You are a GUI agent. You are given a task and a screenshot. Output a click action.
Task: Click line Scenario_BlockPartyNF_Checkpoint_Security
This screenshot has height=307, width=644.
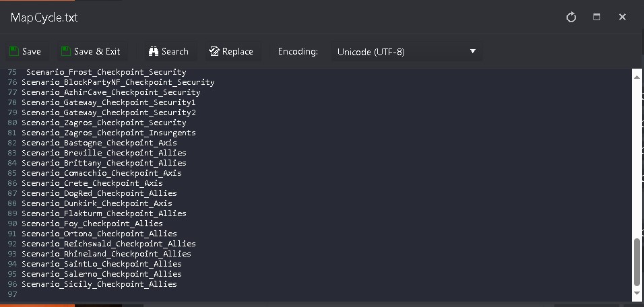point(118,82)
